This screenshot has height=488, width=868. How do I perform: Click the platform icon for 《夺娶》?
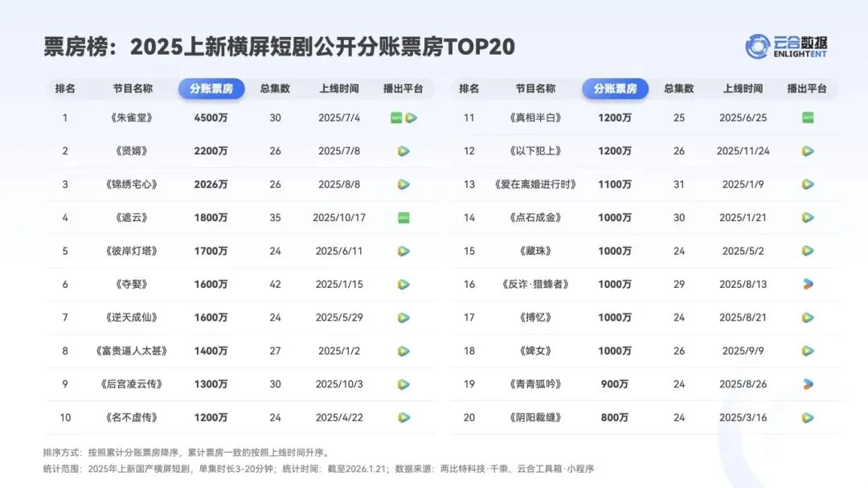click(403, 284)
